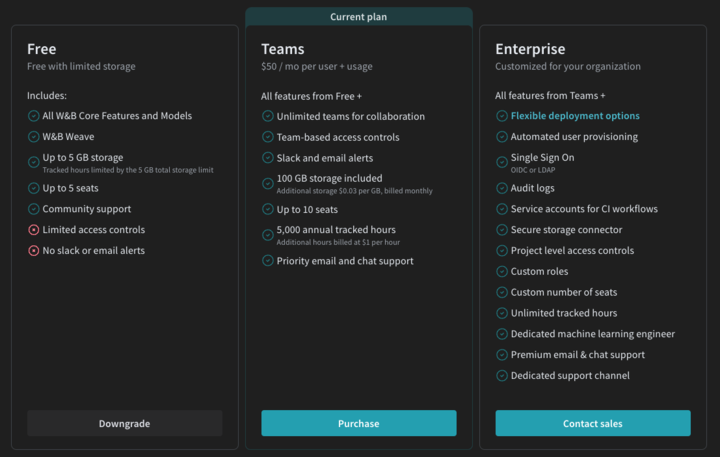Click check icon beside Single Sign On
Viewport: 720px width, 457px height.
pyautogui.click(x=502, y=162)
